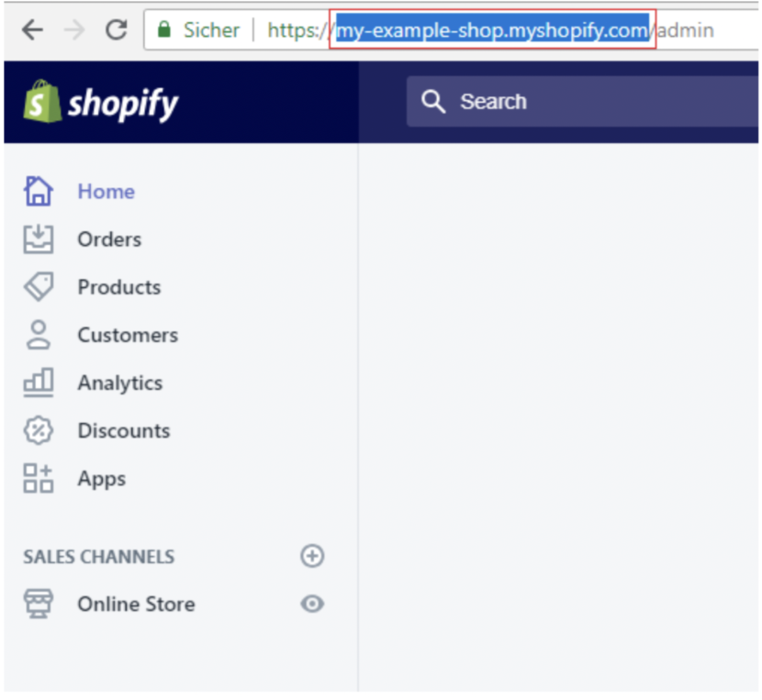
Task: Add a sales channel with plus icon
Action: pos(312,556)
